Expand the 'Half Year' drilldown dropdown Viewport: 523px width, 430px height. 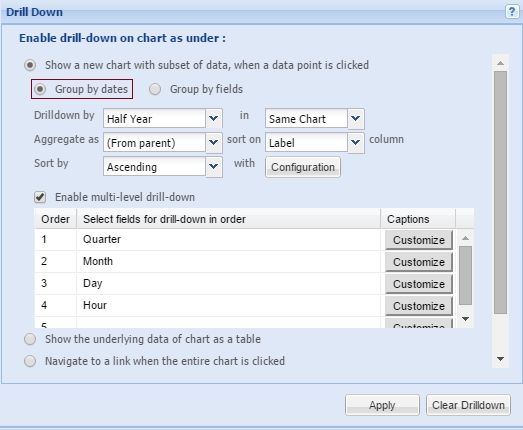click(x=214, y=118)
